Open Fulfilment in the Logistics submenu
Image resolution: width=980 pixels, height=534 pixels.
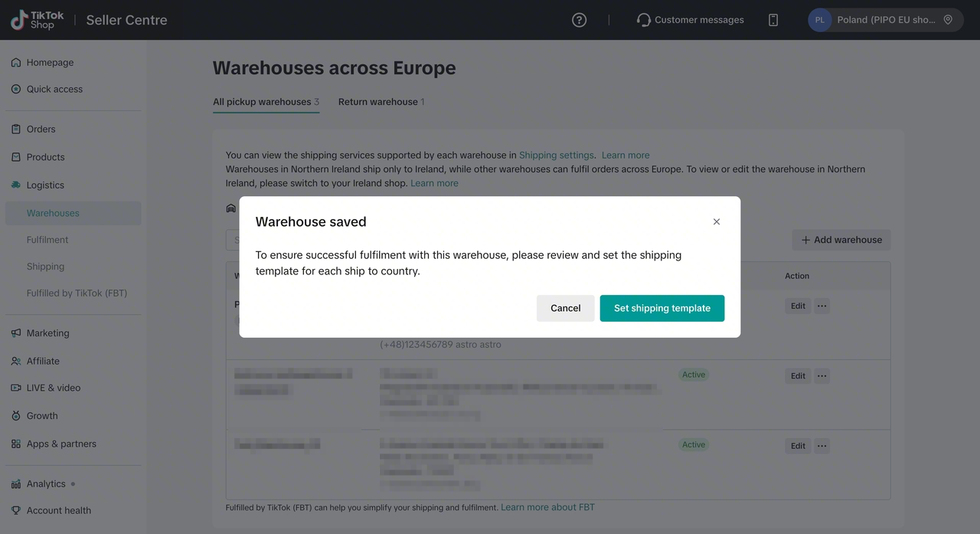47,240
